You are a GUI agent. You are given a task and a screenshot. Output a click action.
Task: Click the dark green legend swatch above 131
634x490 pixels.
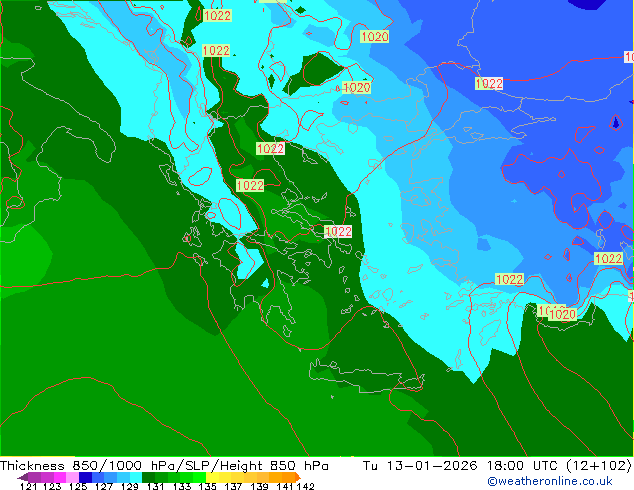pos(148,477)
